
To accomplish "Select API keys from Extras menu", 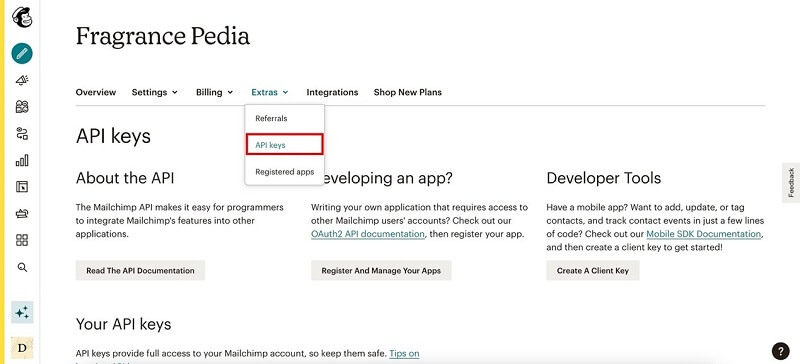I will pos(284,145).
